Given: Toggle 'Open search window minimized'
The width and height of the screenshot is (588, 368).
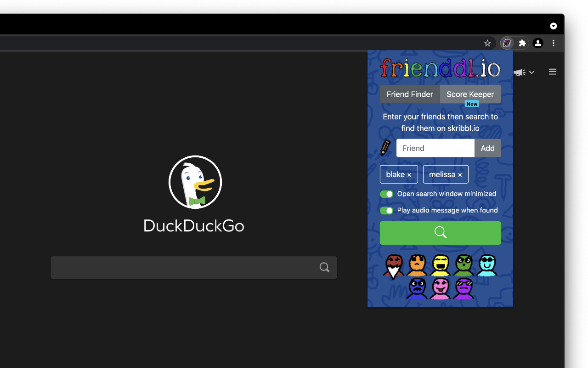Looking at the screenshot, I should [386, 194].
